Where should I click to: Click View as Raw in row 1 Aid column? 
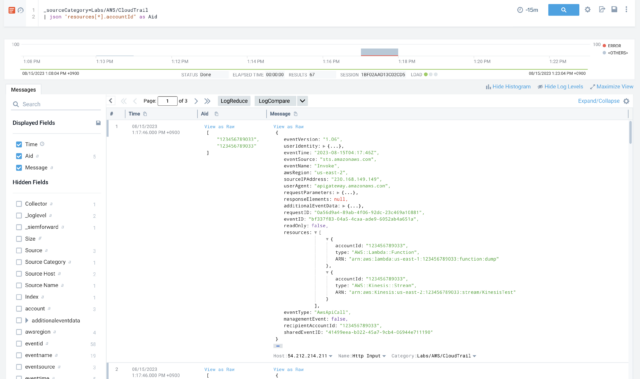coord(220,127)
